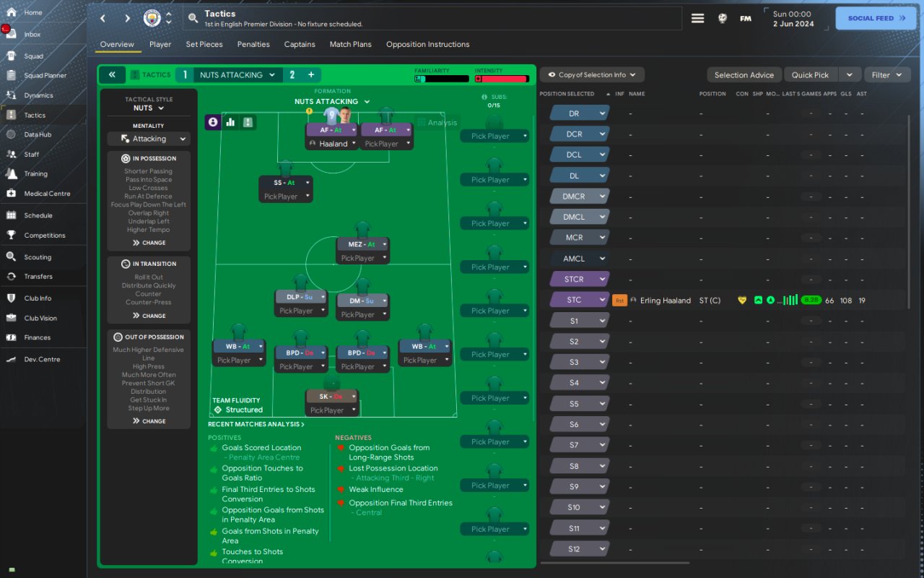924x578 pixels.
Task: Go back with the left arrow
Action: (x=103, y=18)
